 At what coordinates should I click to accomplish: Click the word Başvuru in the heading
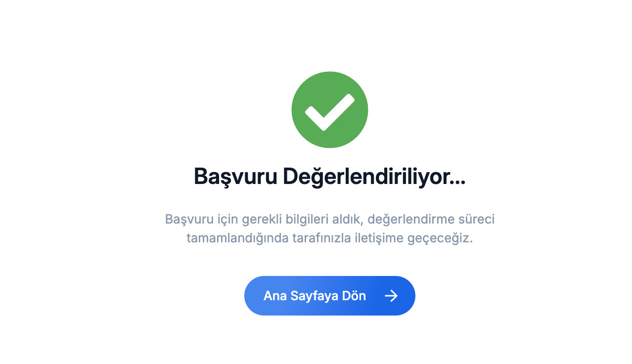click(235, 177)
